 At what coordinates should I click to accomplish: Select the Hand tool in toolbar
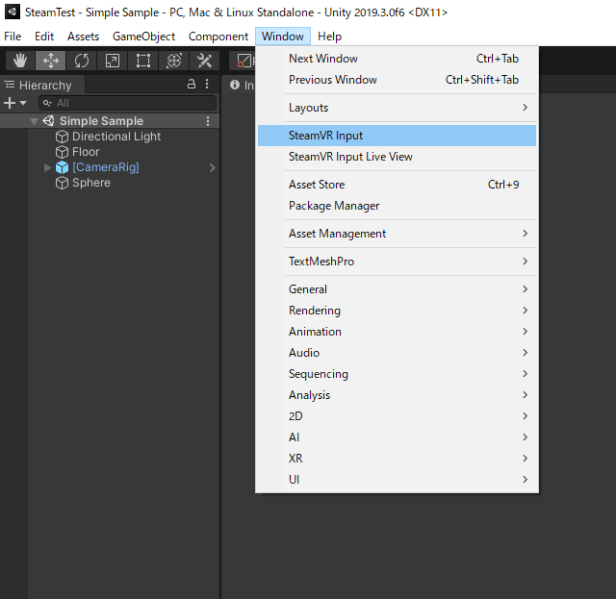(20, 61)
